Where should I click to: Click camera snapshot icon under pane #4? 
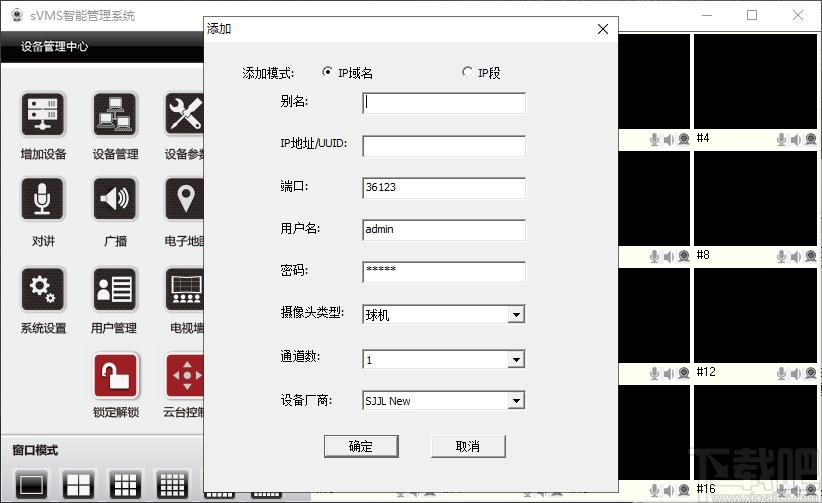tap(811, 139)
